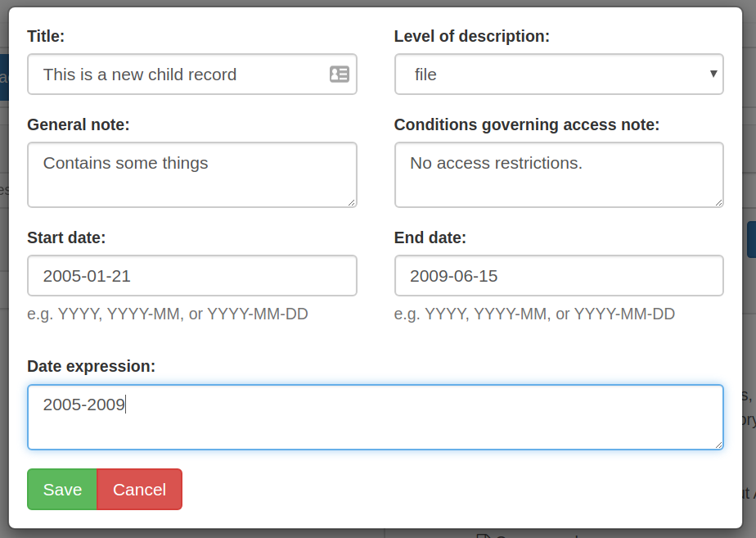
Task: Open the Level of description dropdown
Action: click(x=558, y=75)
